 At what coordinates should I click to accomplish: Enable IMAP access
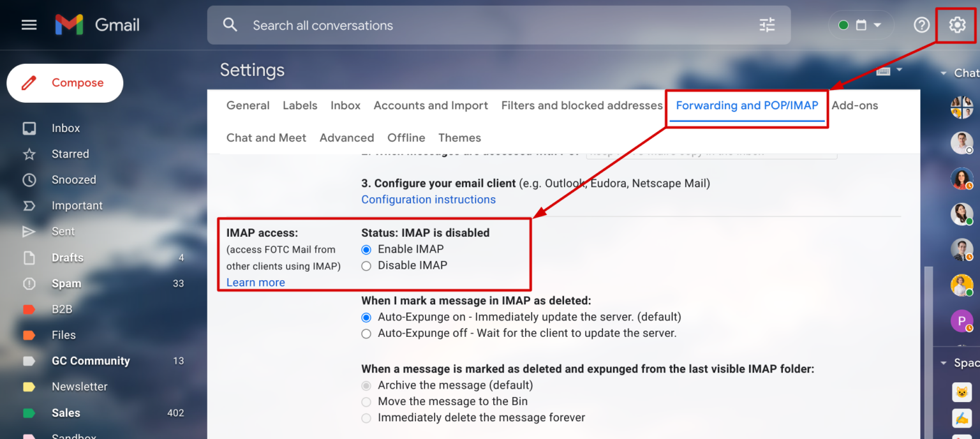tap(366, 249)
